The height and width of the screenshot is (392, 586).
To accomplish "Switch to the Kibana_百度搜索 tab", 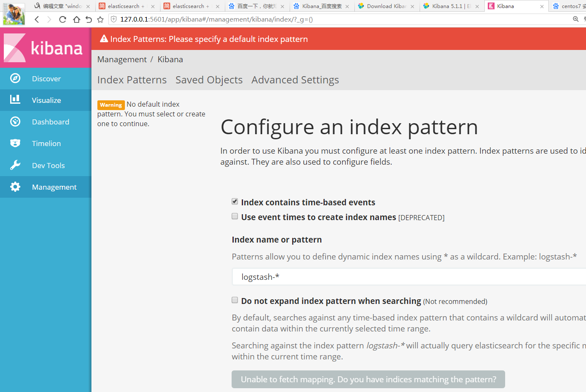I will (x=321, y=6).
